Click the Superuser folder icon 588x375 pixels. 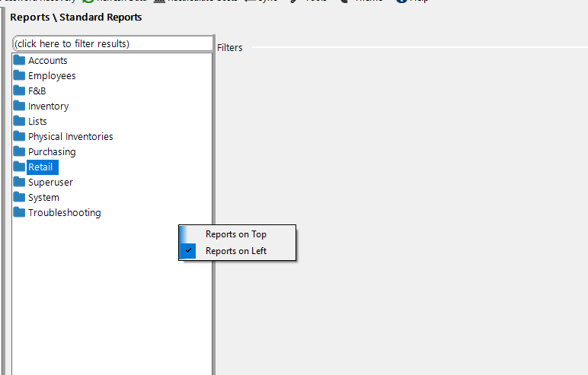19,182
